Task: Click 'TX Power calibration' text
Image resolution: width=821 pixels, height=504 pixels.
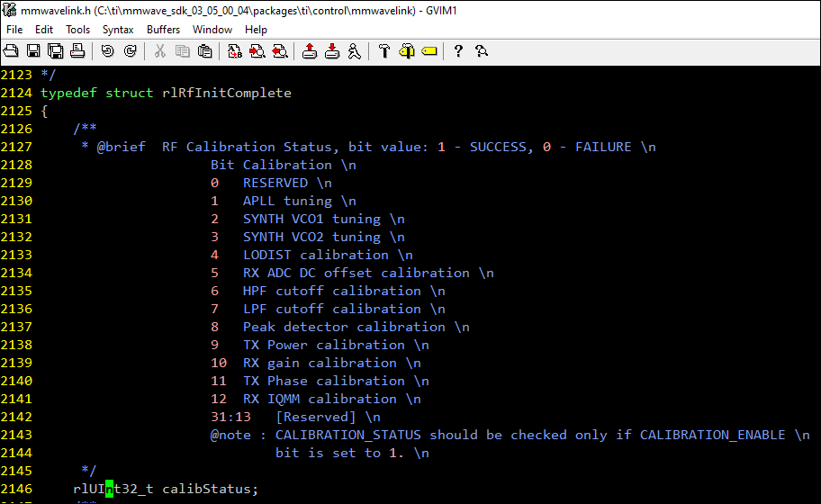Action: click(x=324, y=345)
